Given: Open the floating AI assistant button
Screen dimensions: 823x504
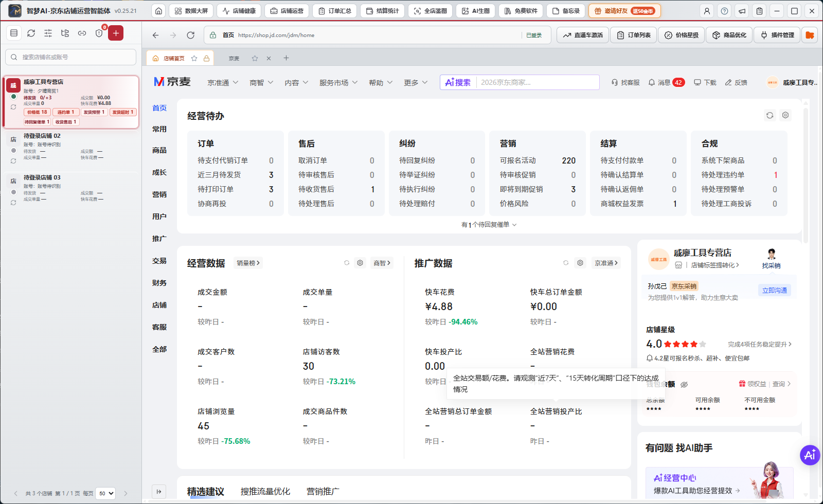Looking at the screenshot, I should [x=810, y=455].
